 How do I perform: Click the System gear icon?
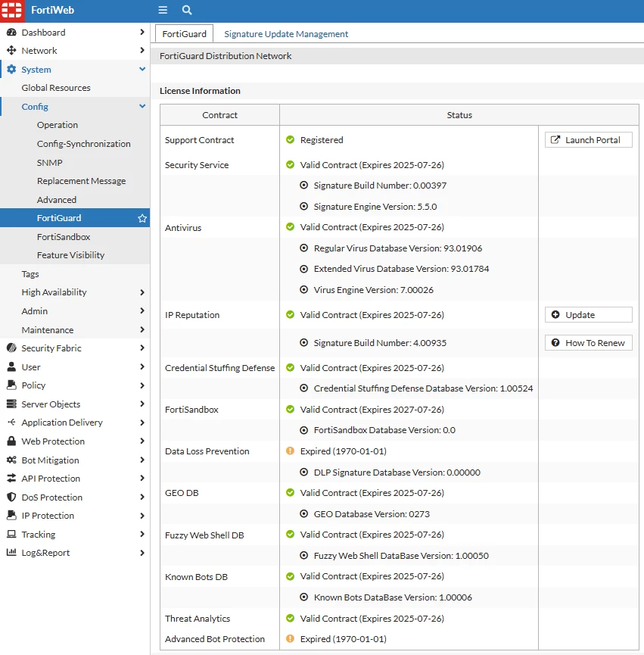(11, 70)
